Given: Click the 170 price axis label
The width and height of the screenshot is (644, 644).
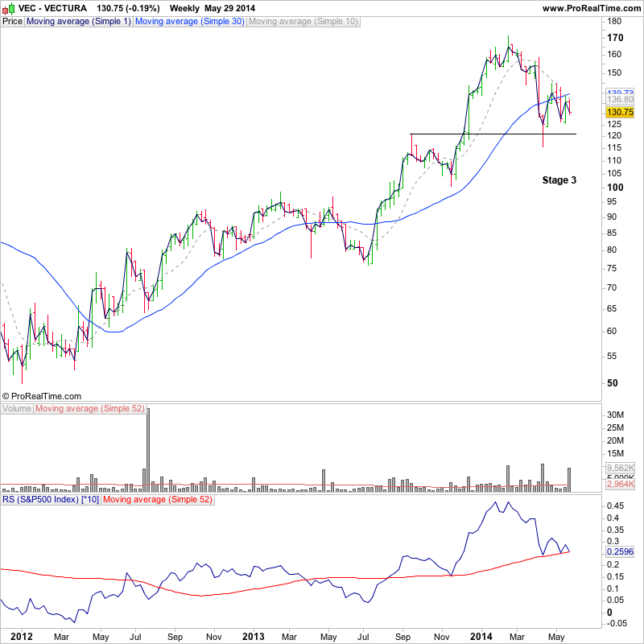Looking at the screenshot, I should (615, 38).
